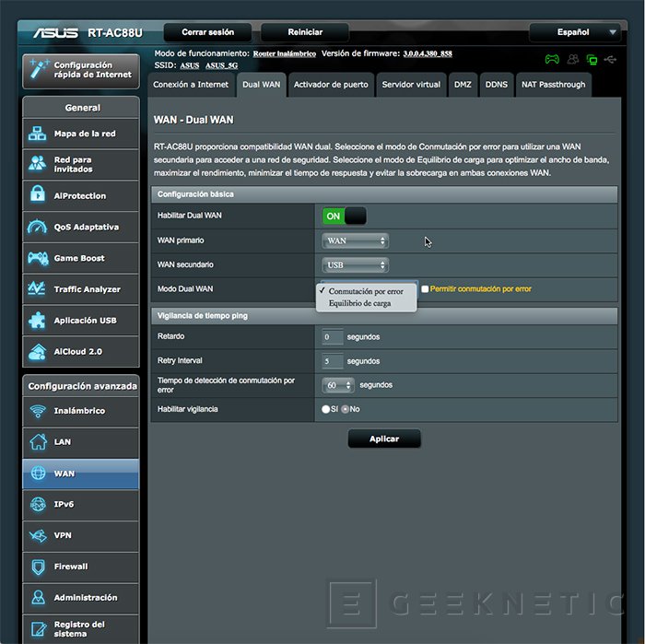Toggle the Habilitar Dual WAN switch
The width and height of the screenshot is (645, 644).
click(x=345, y=216)
